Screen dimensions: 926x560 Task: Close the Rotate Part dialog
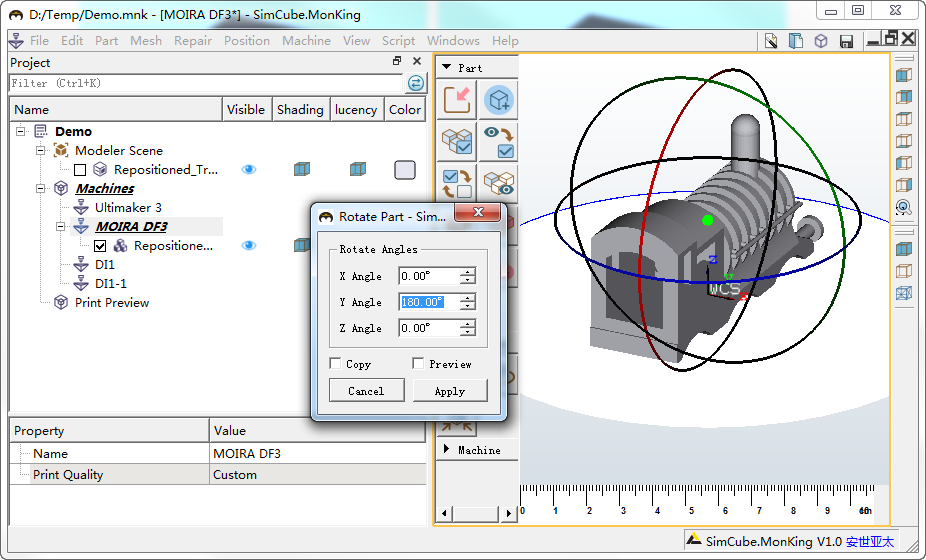point(478,211)
